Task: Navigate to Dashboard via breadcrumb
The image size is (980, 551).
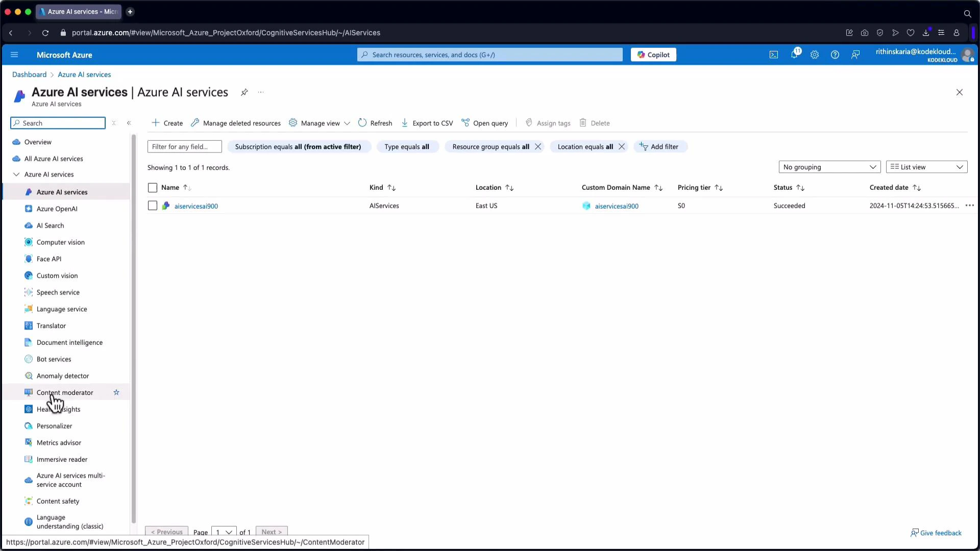Action: [29, 74]
